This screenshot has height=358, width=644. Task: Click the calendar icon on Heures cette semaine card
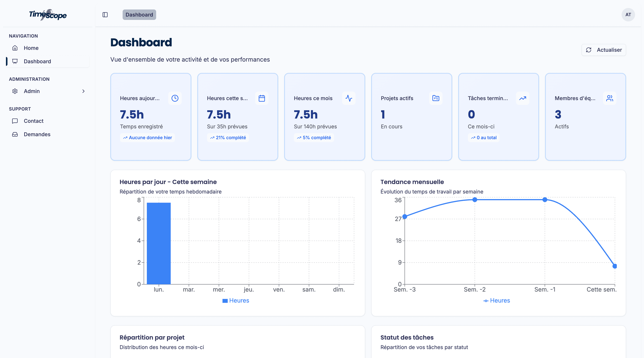click(x=262, y=98)
